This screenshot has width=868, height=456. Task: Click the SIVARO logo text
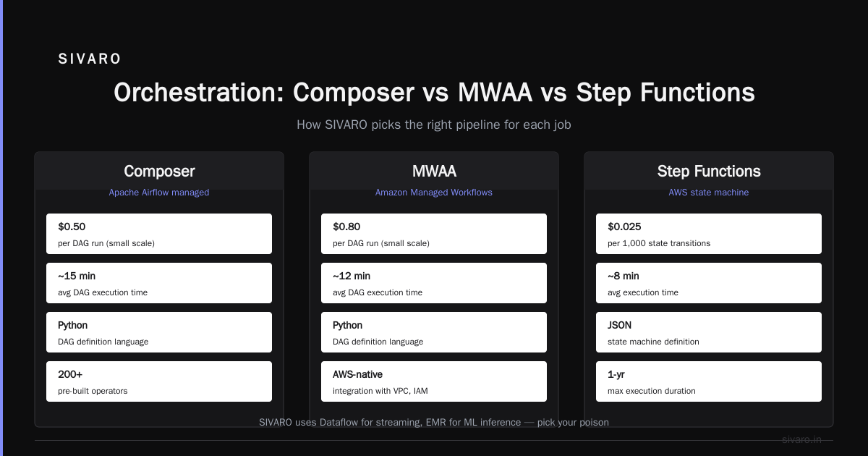pyautogui.click(x=90, y=59)
